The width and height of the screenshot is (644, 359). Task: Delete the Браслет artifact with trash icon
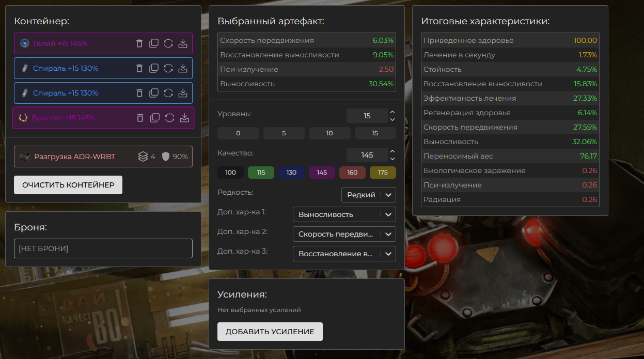click(x=140, y=118)
